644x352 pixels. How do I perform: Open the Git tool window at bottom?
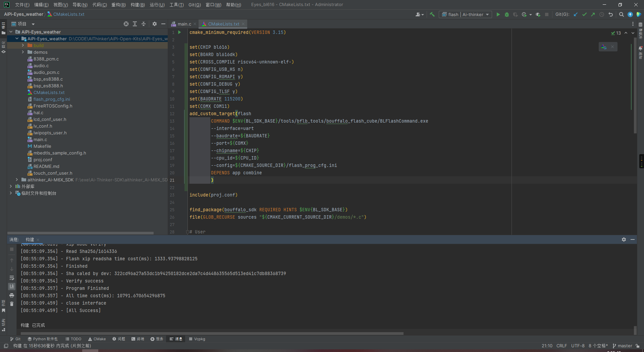tap(15, 339)
